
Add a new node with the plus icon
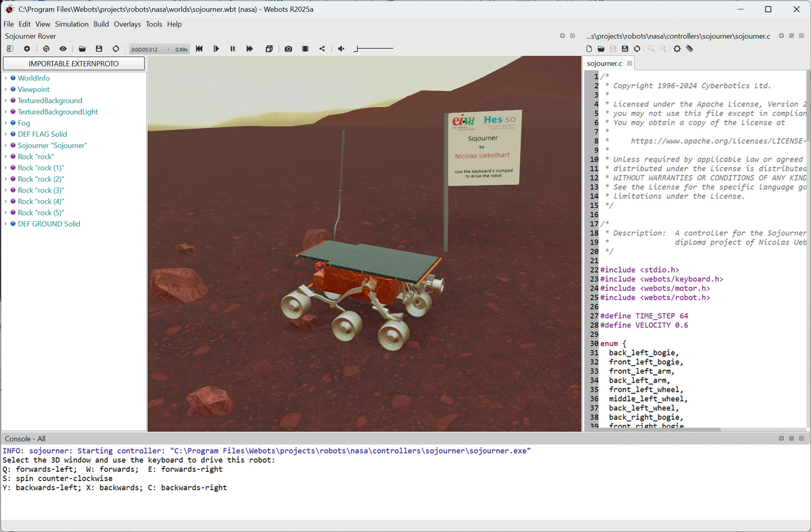(x=27, y=49)
